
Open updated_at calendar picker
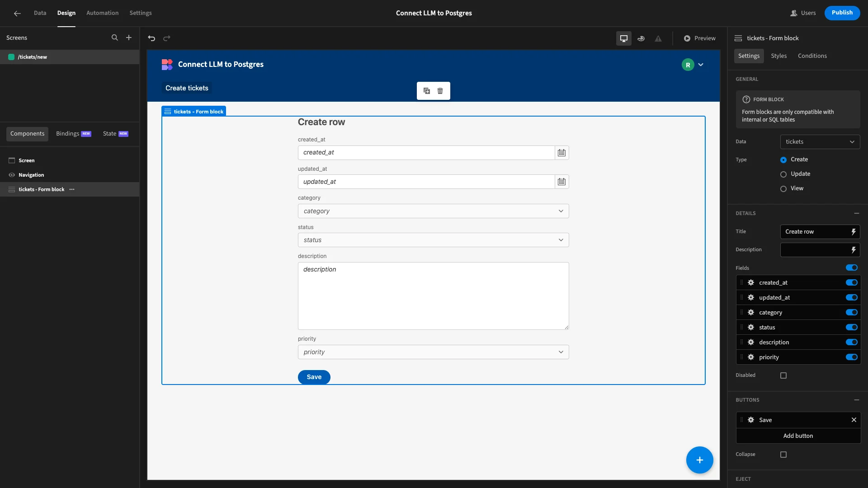tap(561, 182)
